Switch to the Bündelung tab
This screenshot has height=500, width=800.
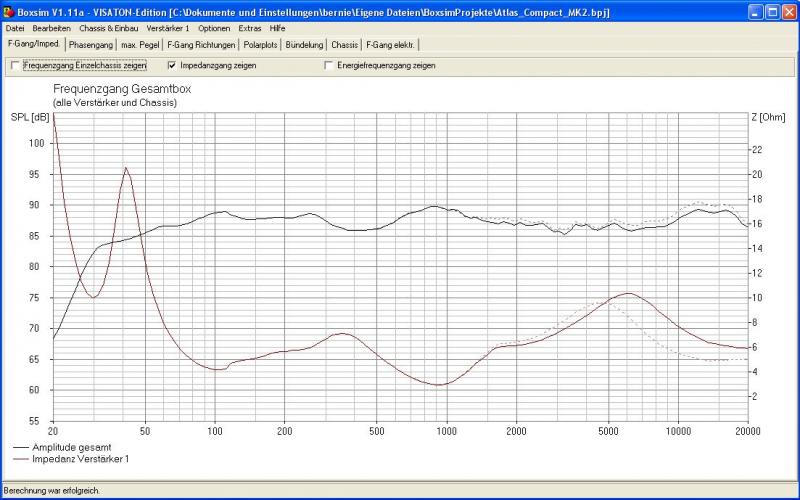click(x=304, y=45)
